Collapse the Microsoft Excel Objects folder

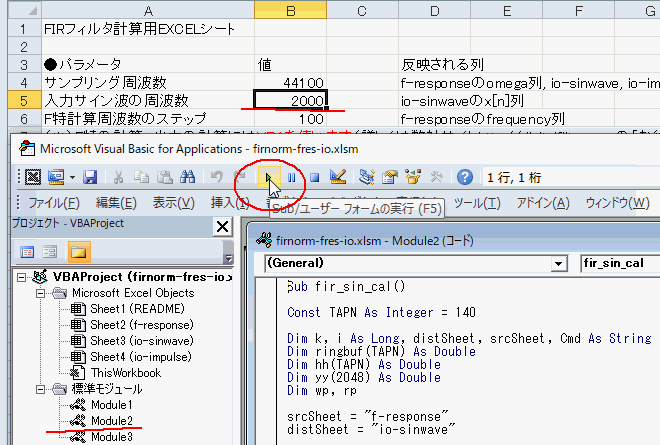[x=41, y=293]
